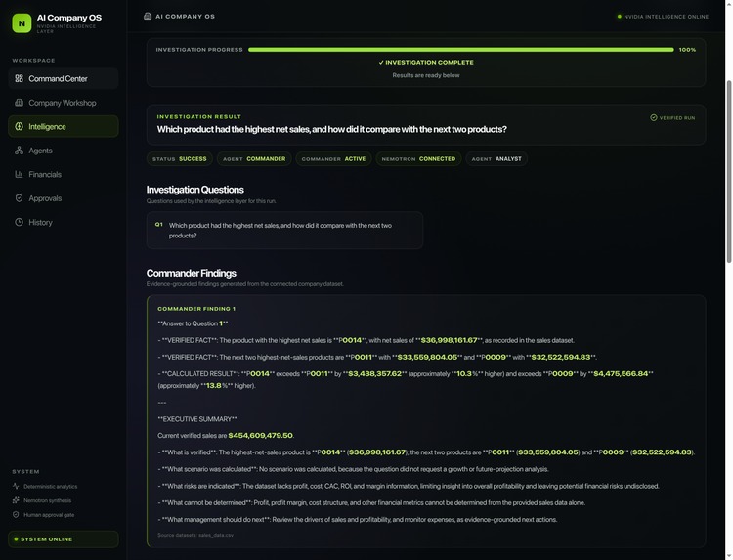
Task: Click the Investigation Progress bar
Action: (x=461, y=50)
